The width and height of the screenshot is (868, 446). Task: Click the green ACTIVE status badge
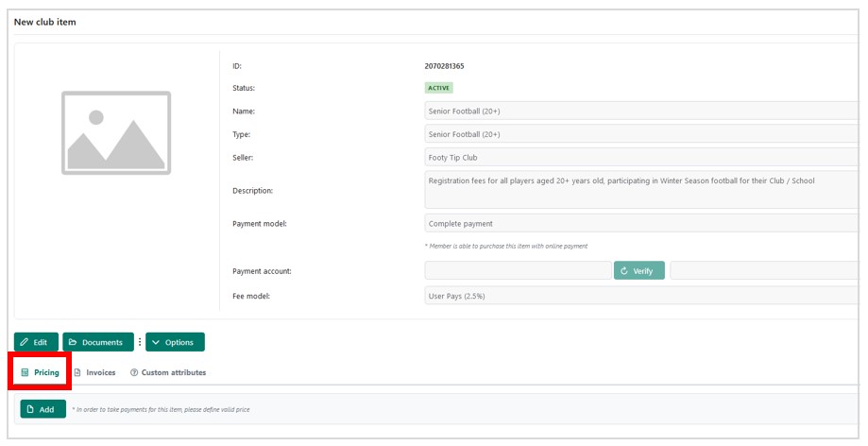pos(439,88)
